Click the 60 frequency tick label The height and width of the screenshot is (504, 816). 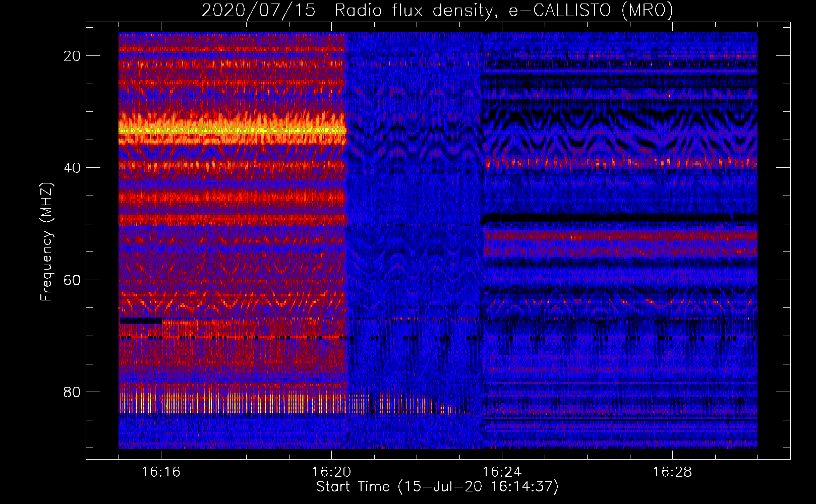[x=72, y=280]
